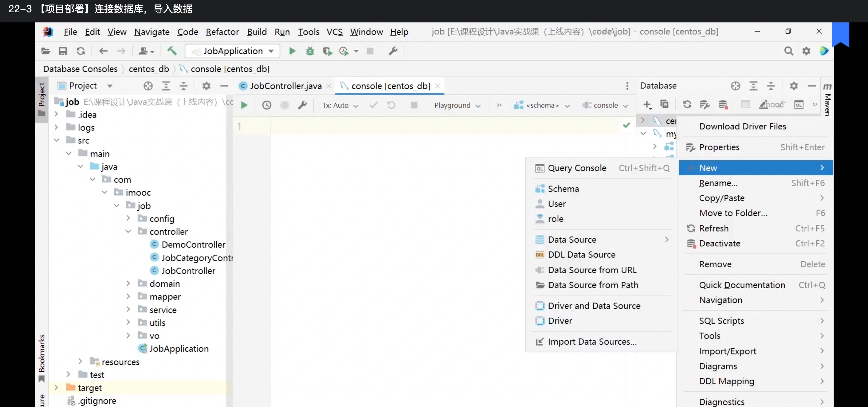Open Database panel settings gear
The image size is (868, 407).
point(794,86)
